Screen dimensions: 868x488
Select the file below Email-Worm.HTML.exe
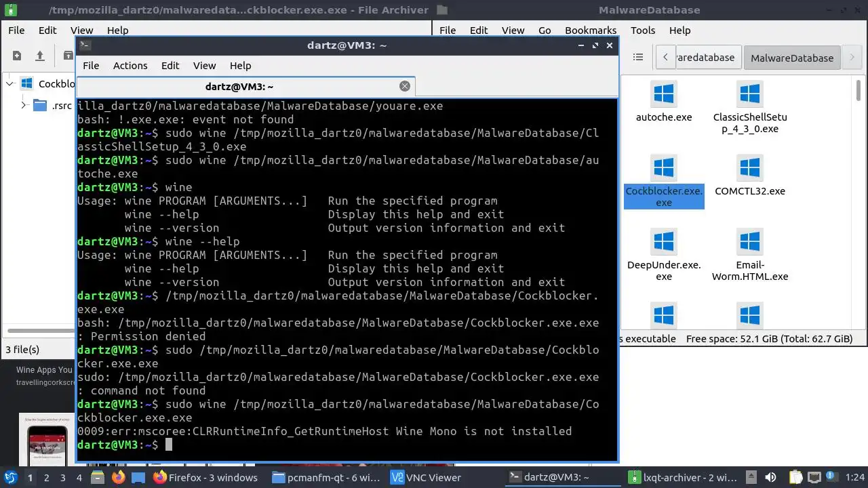(x=750, y=317)
